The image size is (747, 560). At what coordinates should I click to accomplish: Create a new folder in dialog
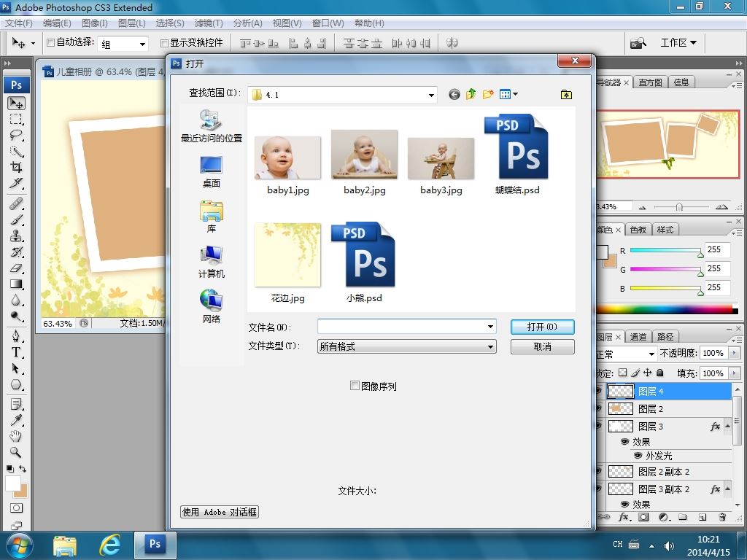click(x=487, y=94)
